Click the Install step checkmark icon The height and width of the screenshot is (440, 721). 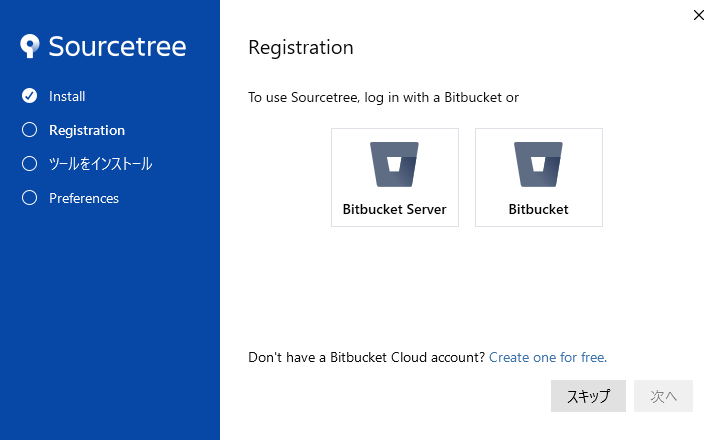(29, 96)
